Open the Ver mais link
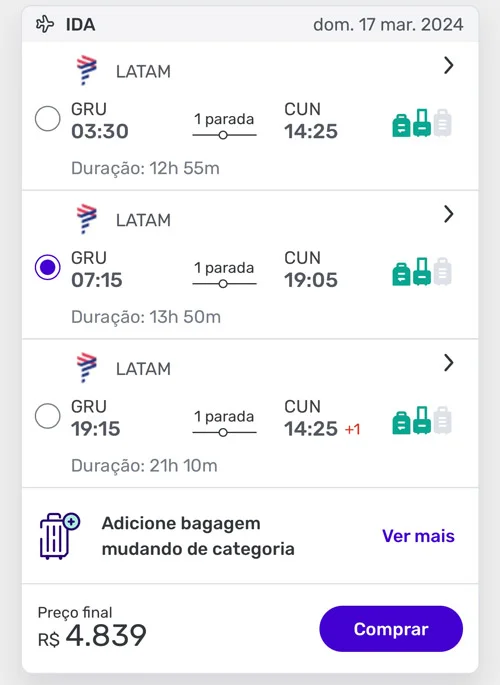 (x=418, y=536)
